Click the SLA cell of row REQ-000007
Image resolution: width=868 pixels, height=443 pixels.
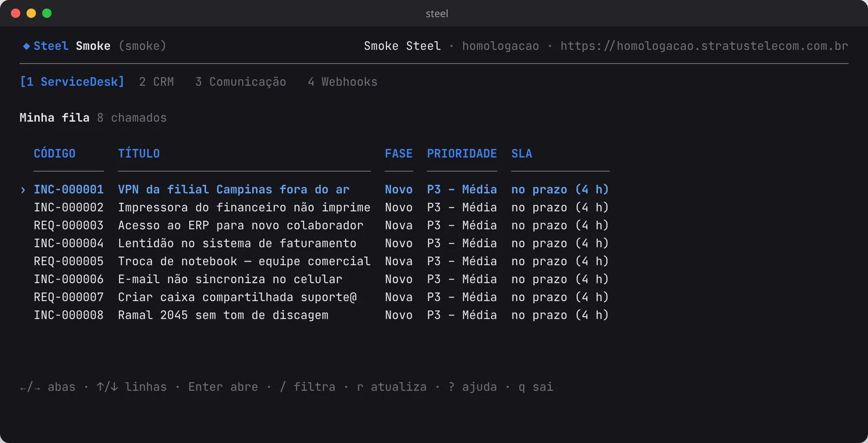560,297
